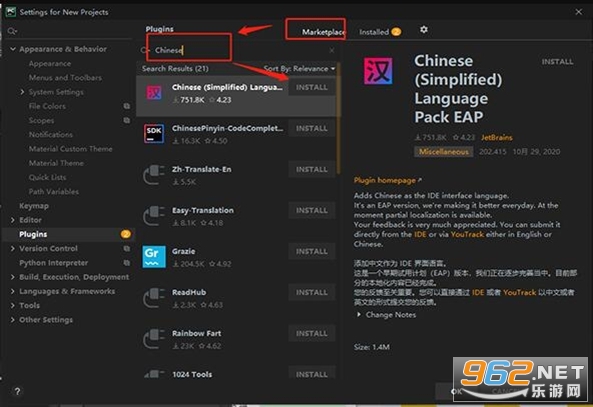Screen dimensions: 593x407
Task: Expand the Tools settings node
Action: tap(13, 305)
